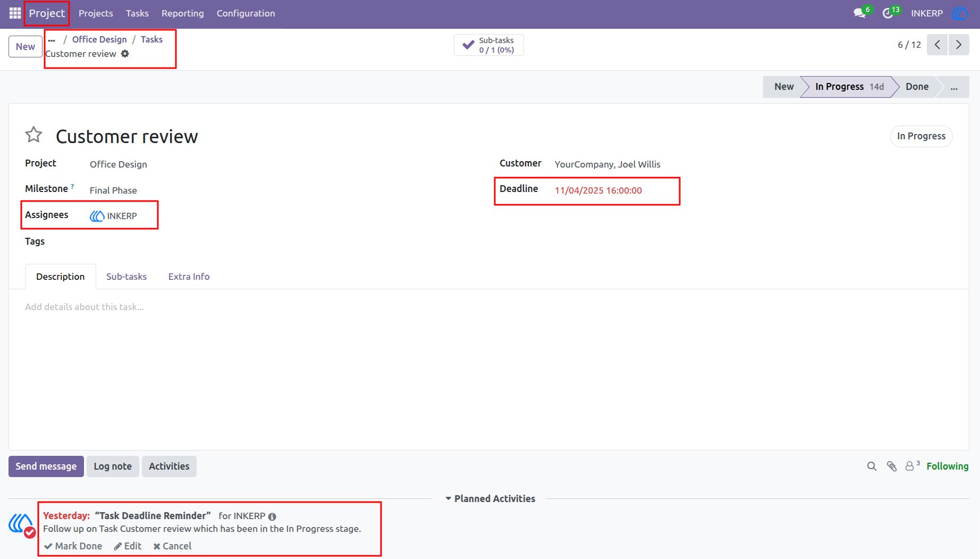Go to next record with right arrow
Screen dimensions: 980x559
[x=959, y=45]
